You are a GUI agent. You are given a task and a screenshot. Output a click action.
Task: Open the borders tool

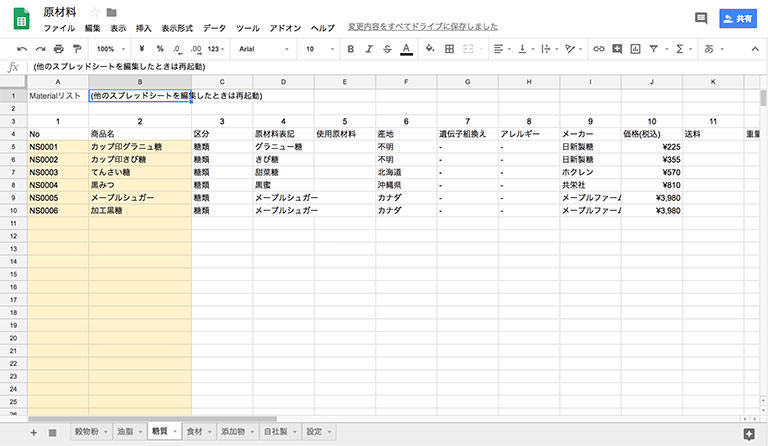[450, 48]
